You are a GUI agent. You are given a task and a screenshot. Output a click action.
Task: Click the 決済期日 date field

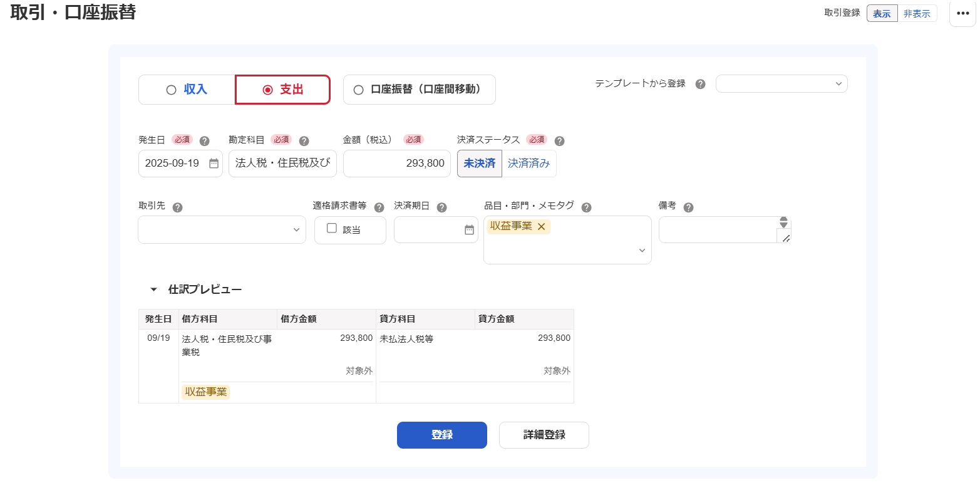pyautogui.click(x=436, y=230)
